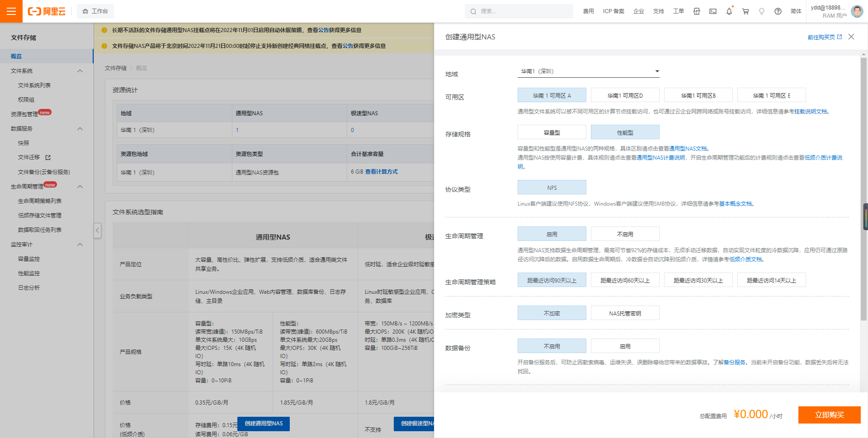Open the 备份服务 link
Viewport: 868px width, 438px height.
[735, 363]
